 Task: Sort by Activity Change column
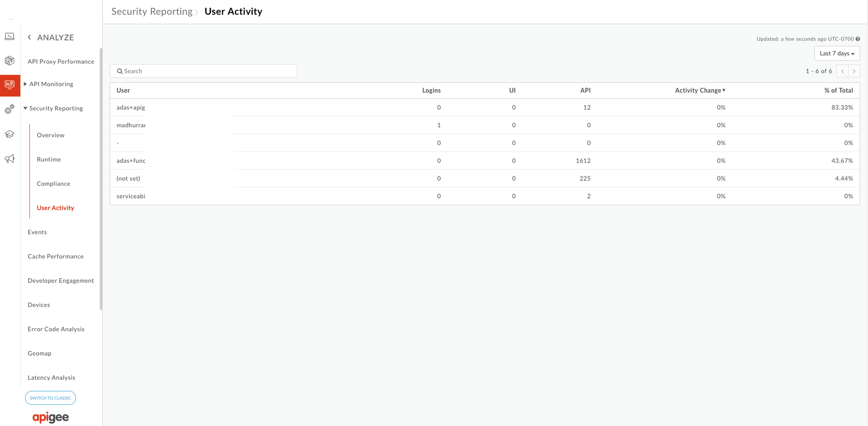700,91
